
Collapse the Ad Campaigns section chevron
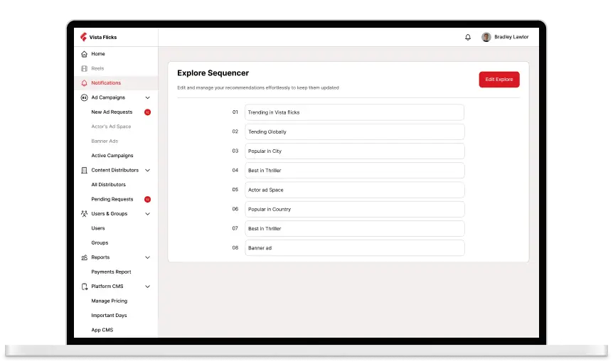coord(147,97)
